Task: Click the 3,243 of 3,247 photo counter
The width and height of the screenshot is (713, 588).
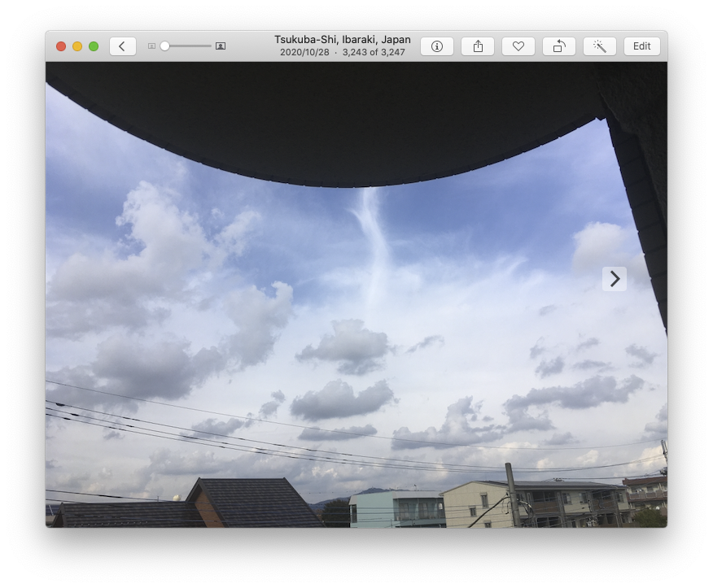Action: click(x=374, y=53)
